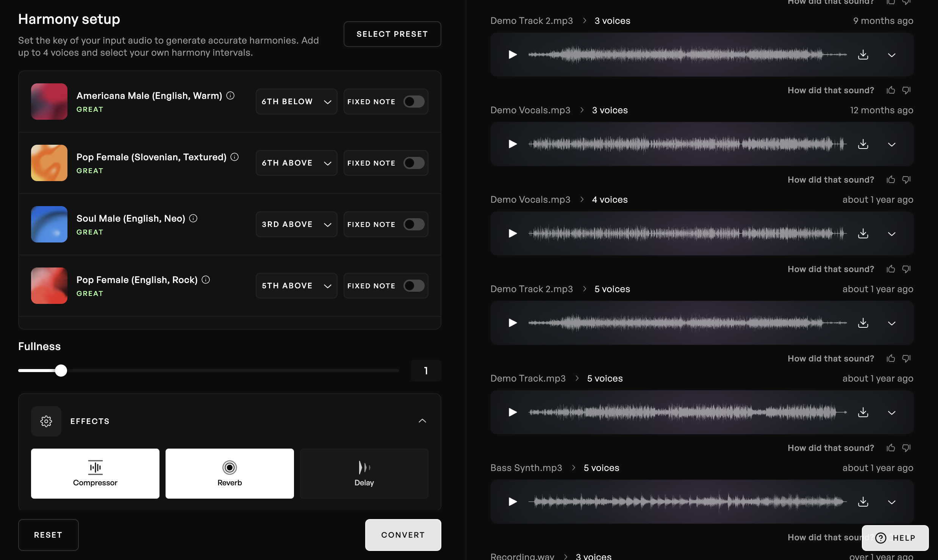This screenshot has width=938, height=560.
Task: Enable Fixed Note for Americana Male
Action: tap(414, 102)
